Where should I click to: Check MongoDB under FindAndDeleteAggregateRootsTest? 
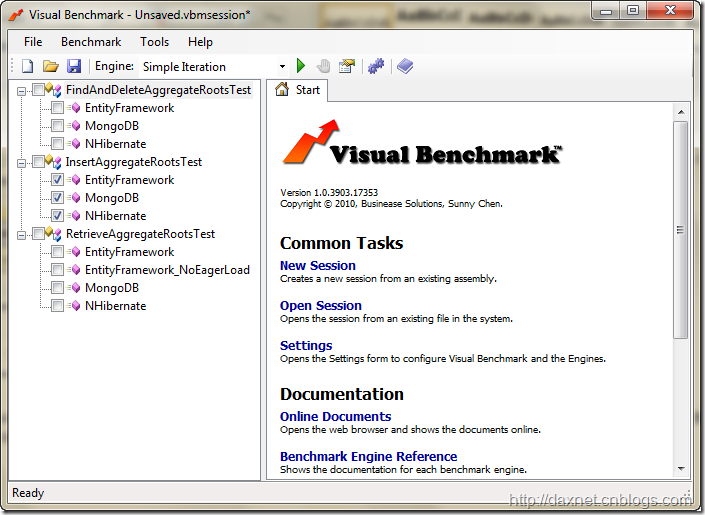57,125
